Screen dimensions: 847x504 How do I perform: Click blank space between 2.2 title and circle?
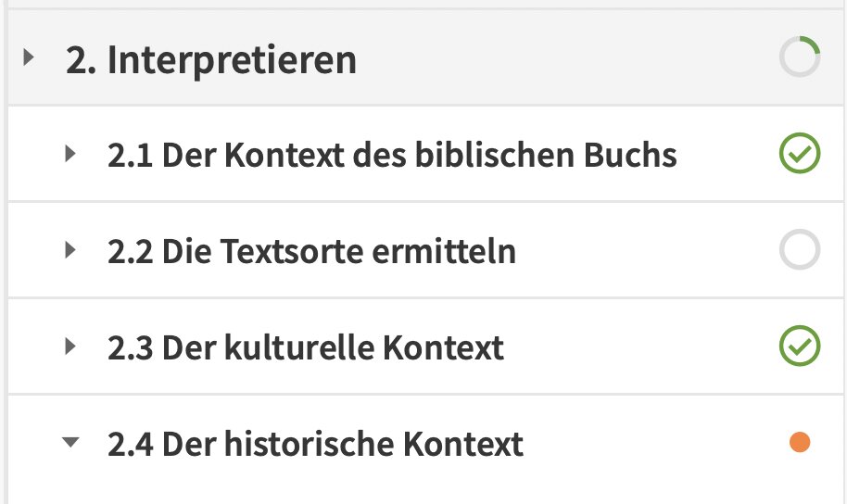(648, 250)
